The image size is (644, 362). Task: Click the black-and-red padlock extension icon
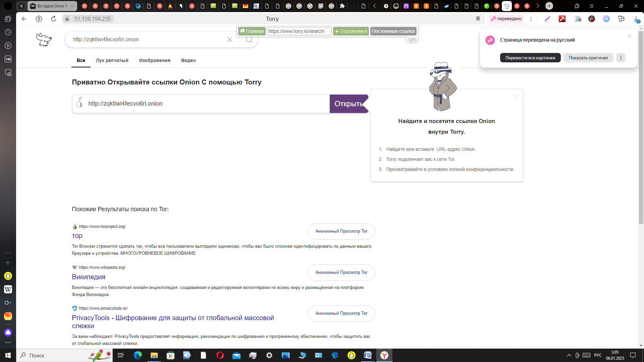(x=592, y=19)
